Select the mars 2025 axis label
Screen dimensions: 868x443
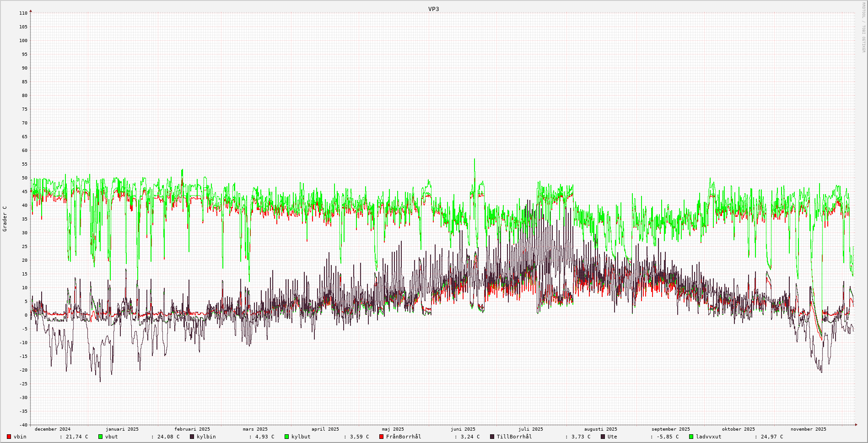[x=255, y=429]
